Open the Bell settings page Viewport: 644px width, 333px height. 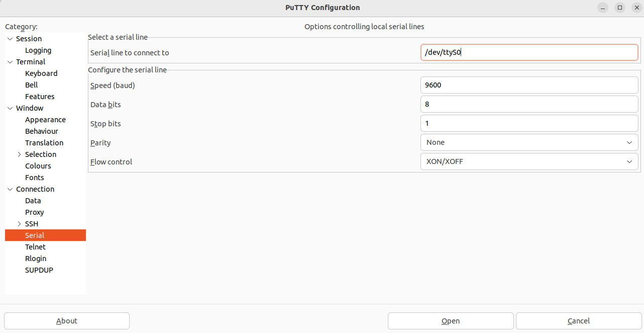[x=32, y=85]
